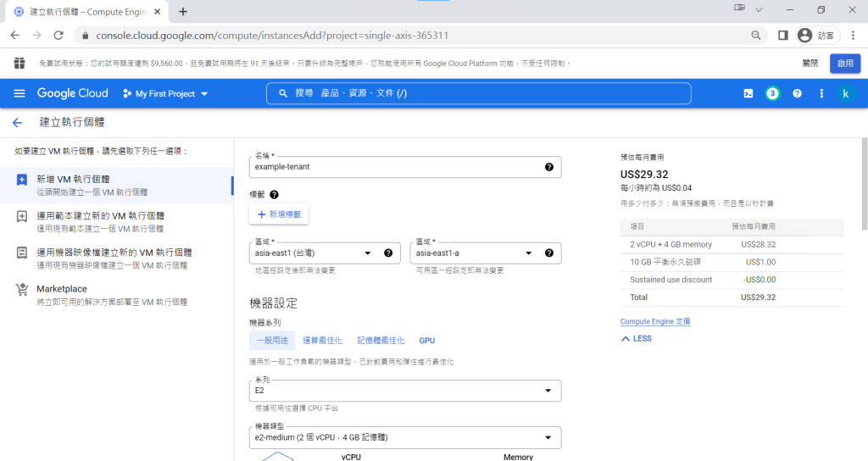The height and width of the screenshot is (461, 868).
Task: Click the guest profile 訪客 icon
Action: (818, 36)
